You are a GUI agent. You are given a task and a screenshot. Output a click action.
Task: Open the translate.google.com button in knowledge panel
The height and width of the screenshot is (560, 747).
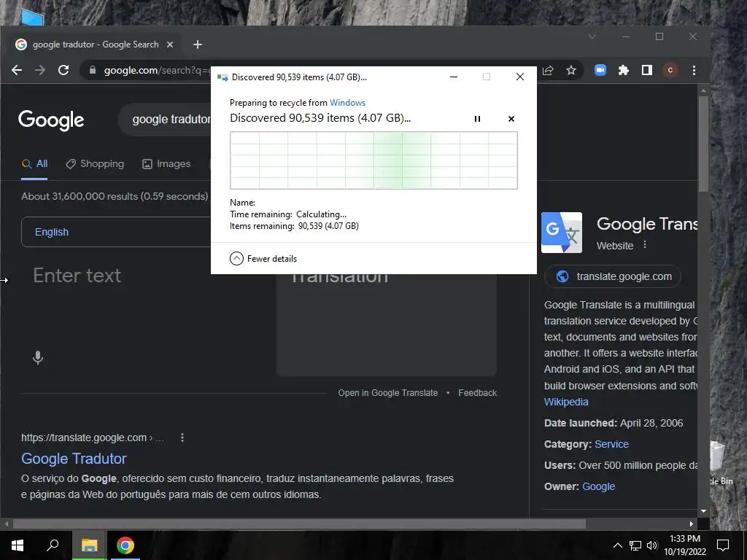pyautogui.click(x=613, y=276)
